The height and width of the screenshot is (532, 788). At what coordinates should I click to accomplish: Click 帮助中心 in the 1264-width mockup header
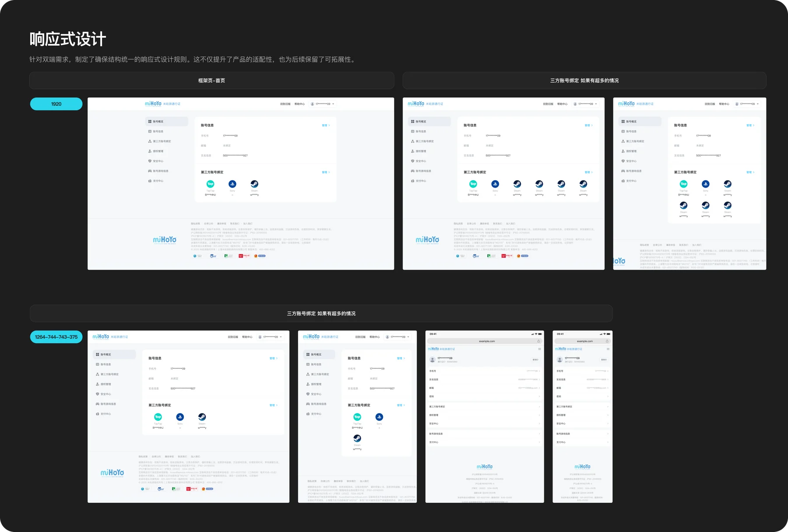coord(247,337)
